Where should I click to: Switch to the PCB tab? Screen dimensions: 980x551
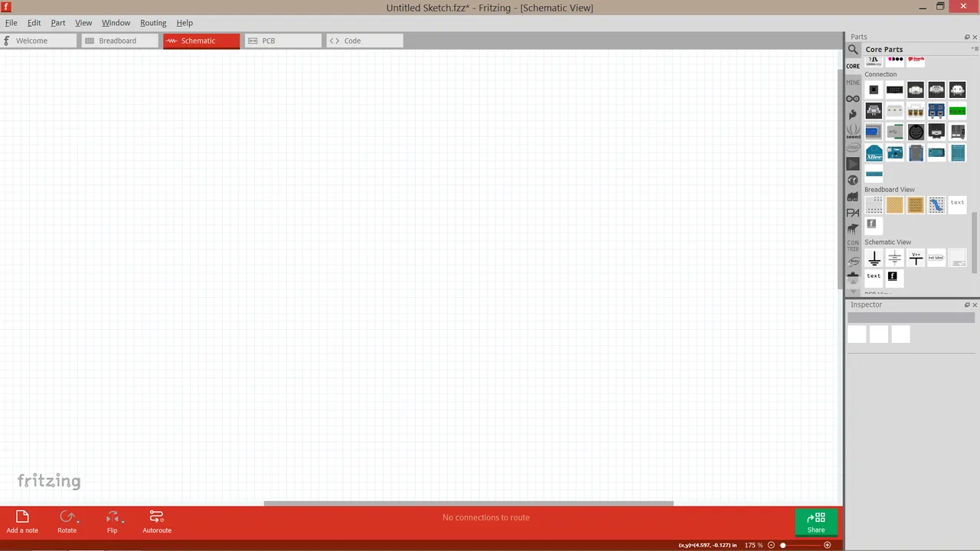click(x=283, y=41)
